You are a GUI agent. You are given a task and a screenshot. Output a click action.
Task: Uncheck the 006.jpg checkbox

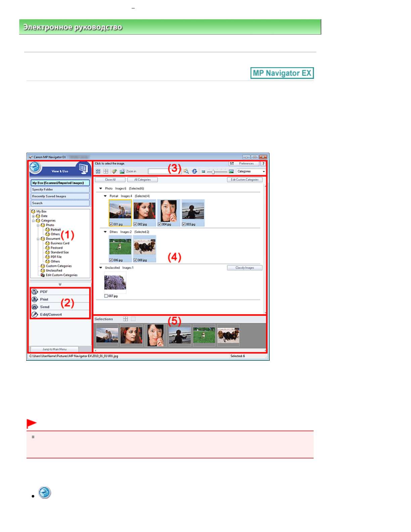click(111, 260)
